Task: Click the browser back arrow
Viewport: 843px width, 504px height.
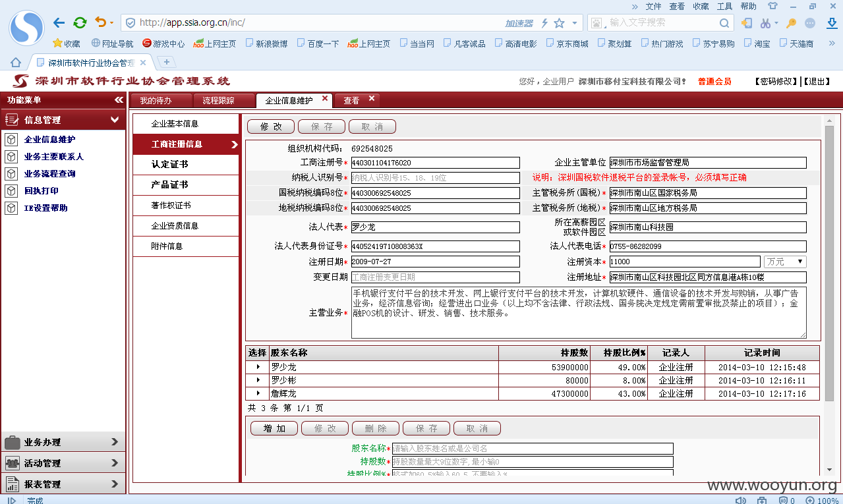Action: coord(59,23)
